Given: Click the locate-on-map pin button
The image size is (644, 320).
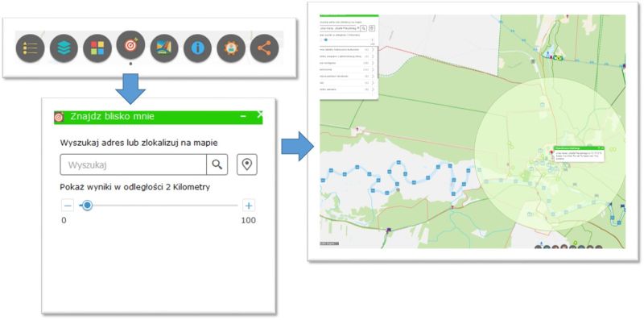Looking at the screenshot, I should [247, 164].
